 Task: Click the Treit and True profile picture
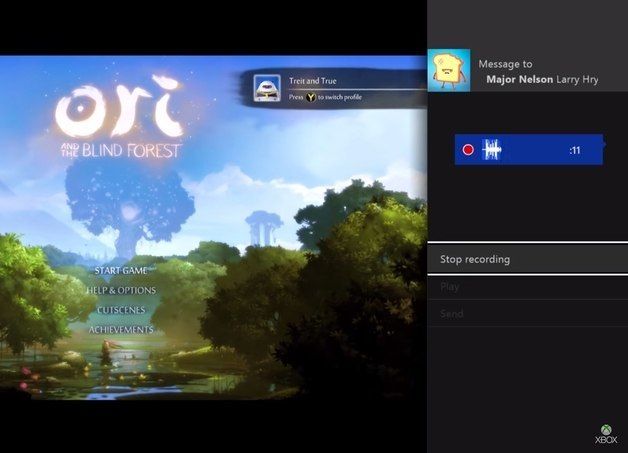(x=265, y=87)
